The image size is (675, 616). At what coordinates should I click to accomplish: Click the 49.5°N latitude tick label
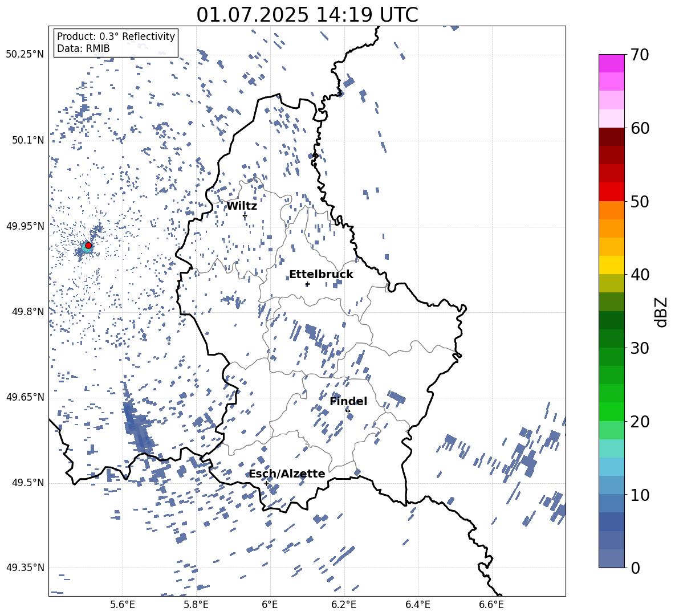[x=28, y=483]
